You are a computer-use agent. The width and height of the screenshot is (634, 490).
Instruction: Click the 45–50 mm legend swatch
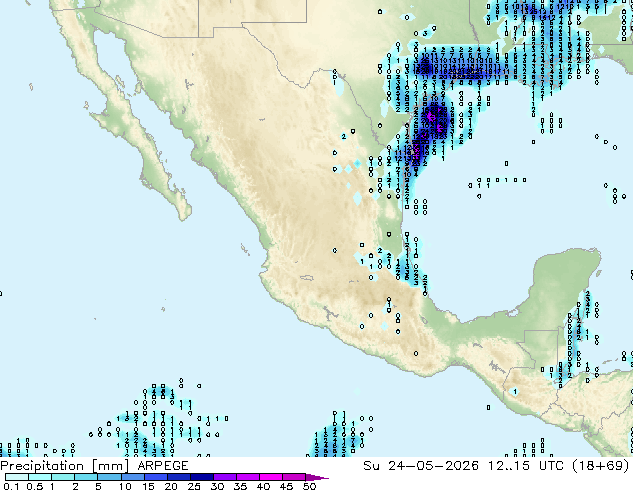tap(294, 477)
